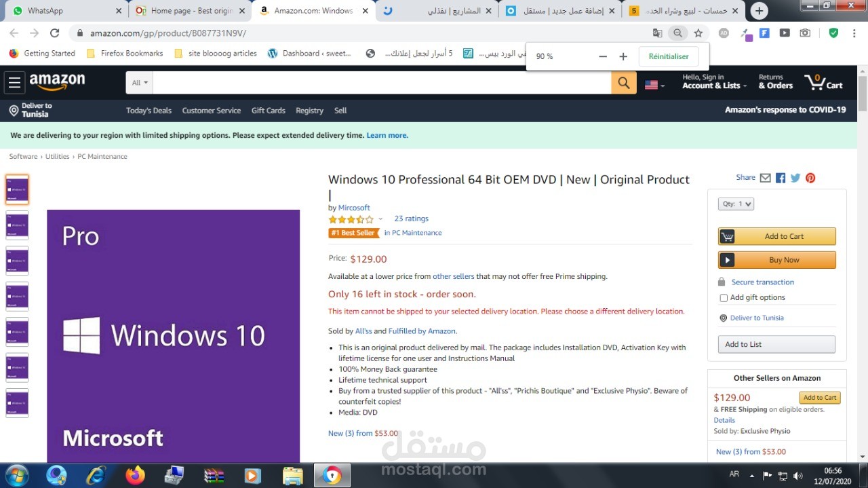The width and height of the screenshot is (868, 488).
Task: Expand the star ratings dropdown arrow
Action: (x=380, y=219)
